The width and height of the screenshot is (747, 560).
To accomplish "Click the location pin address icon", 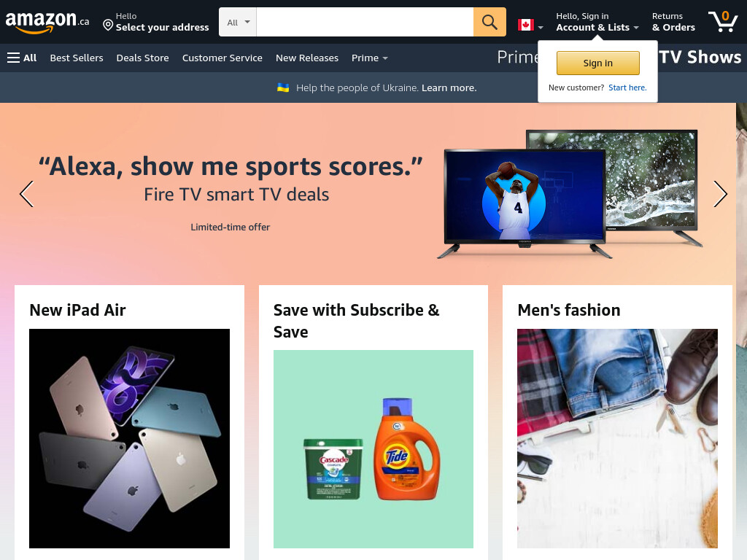I will [x=108, y=25].
